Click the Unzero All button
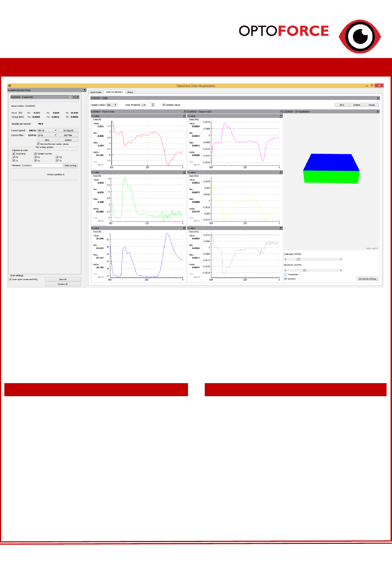 63,284
